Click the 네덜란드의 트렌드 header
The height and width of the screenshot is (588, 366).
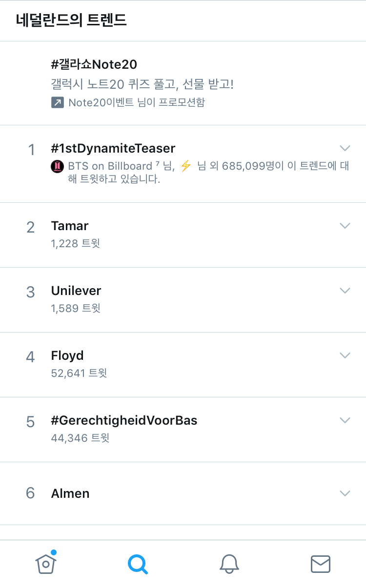point(71,20)
